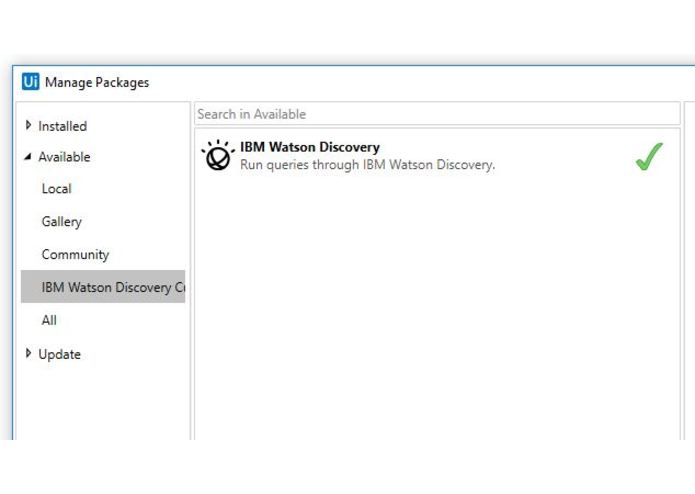Viewport: 695px width, 494px height.
Task: Click the IBM Watson Discovery package icon
Action: point(218,156)
